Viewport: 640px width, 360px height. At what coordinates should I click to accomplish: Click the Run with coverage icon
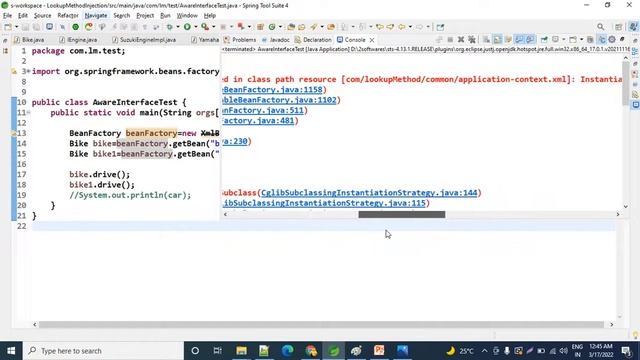[205, 27]
